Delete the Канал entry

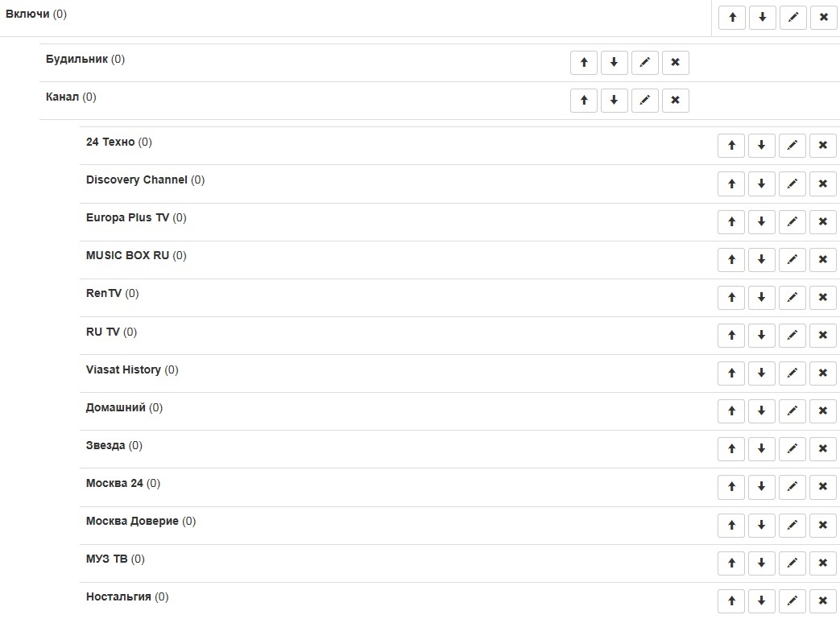[x=676, y=100]
